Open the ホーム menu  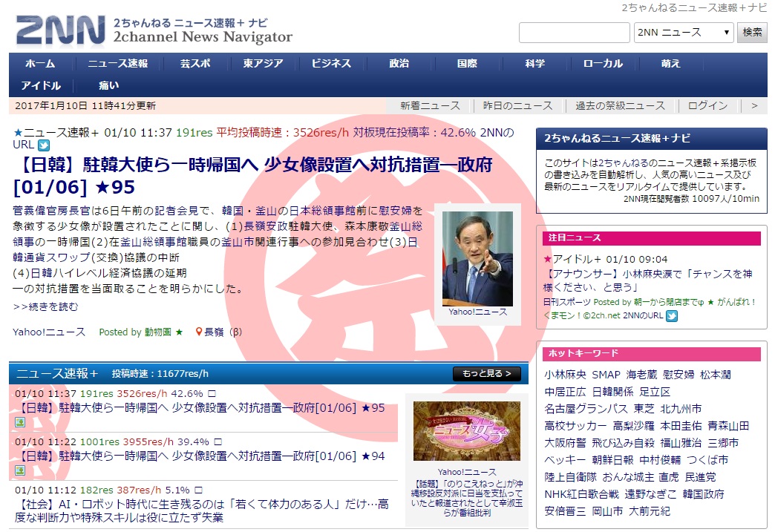point(40,63)
